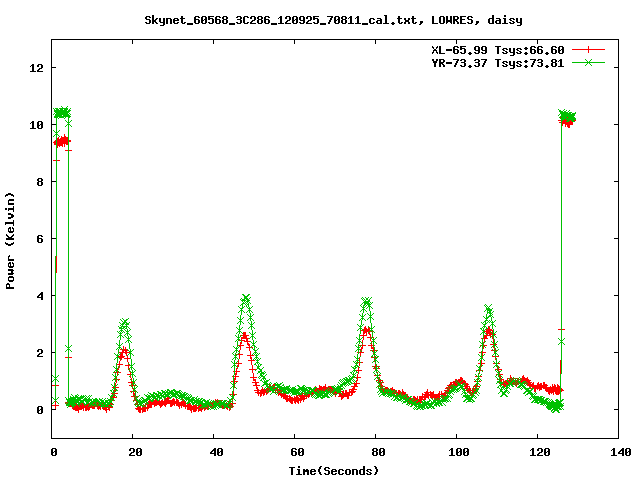Click the 8 tick label on power axis

(40, 182)
